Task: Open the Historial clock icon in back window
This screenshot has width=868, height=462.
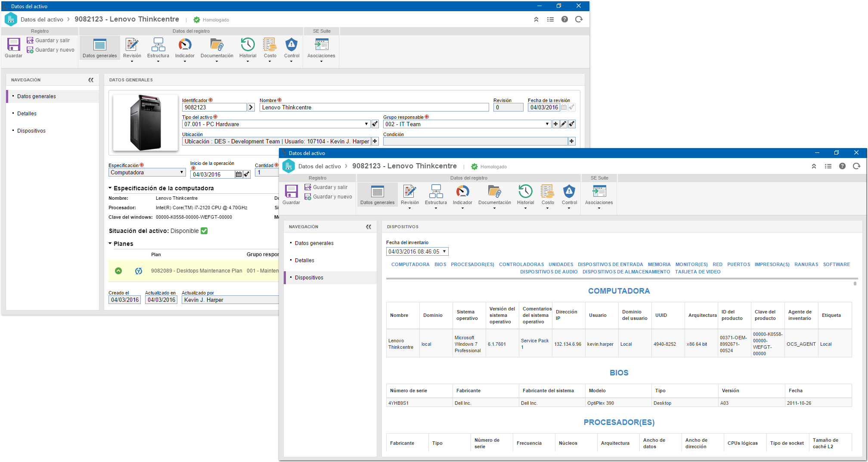Action: point(248,45)
